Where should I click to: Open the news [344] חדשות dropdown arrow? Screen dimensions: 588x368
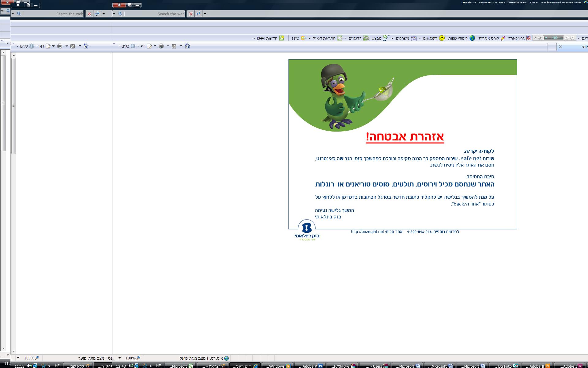tap(254, 38)
